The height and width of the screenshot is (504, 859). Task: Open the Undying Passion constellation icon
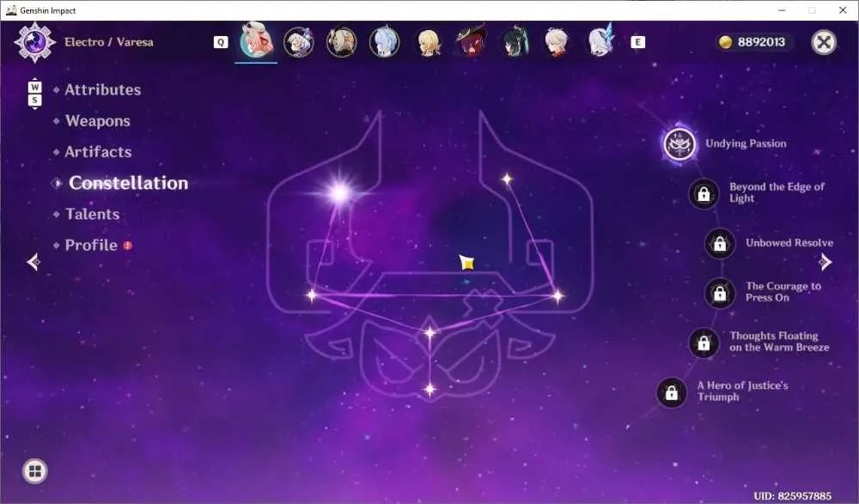pyautogui.click(x=679, y=144)
